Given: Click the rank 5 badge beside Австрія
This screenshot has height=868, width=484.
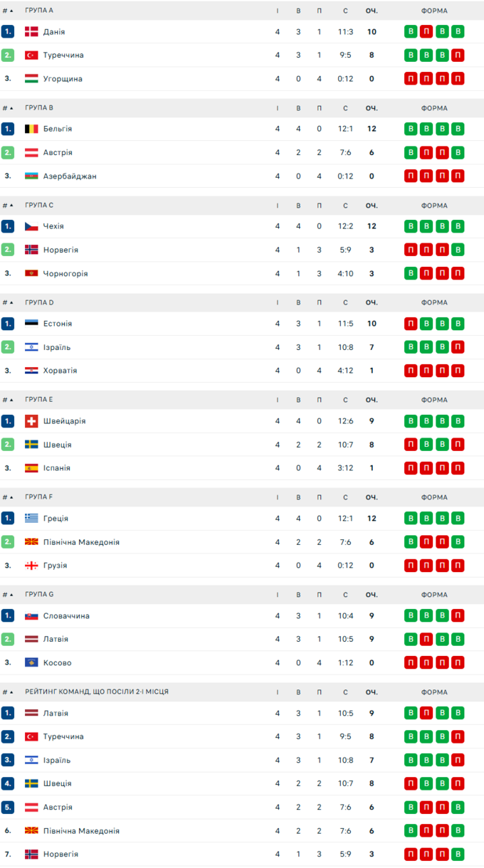Looking at the screenshot, I should (x=8, y=808).
